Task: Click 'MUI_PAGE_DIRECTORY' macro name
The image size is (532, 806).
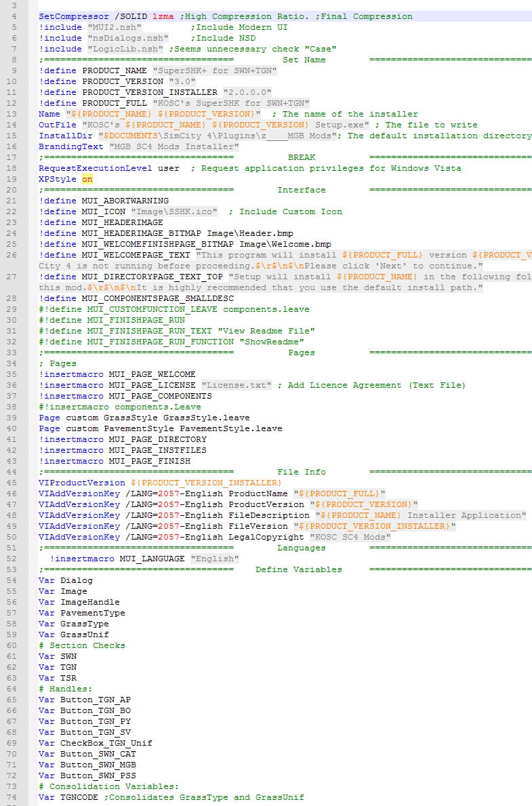Action: 157,439
